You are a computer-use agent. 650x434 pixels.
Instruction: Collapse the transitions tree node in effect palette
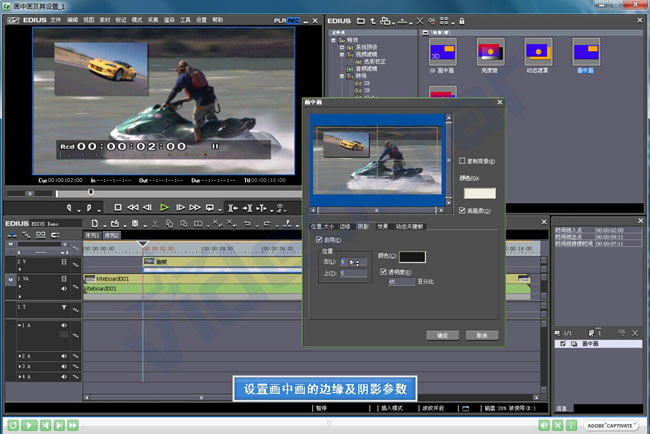click(342, 76)
